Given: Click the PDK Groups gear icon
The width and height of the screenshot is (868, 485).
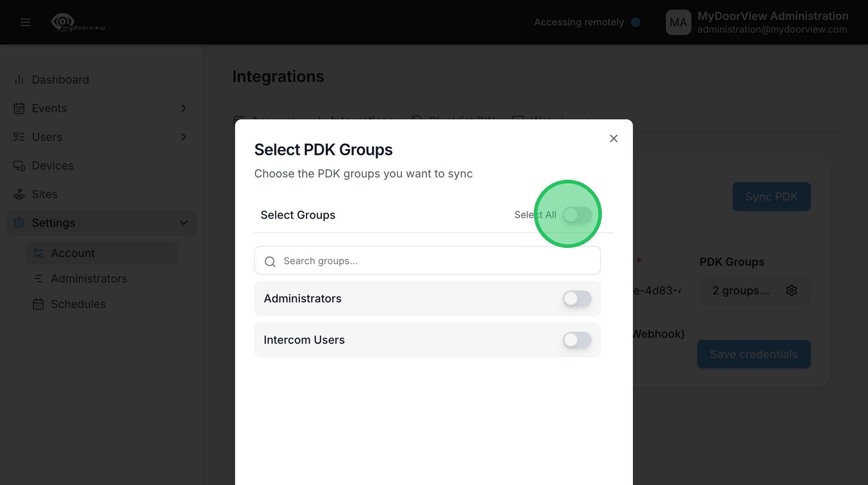Looking at the screenshot, I should pos(791,290).
